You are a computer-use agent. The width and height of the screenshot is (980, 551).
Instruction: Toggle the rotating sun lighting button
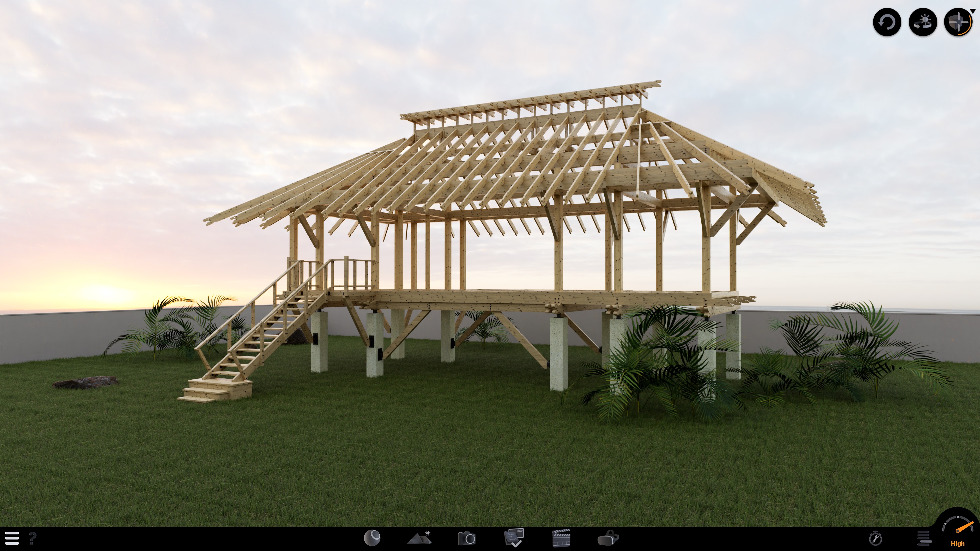click(x=923, y=22)
